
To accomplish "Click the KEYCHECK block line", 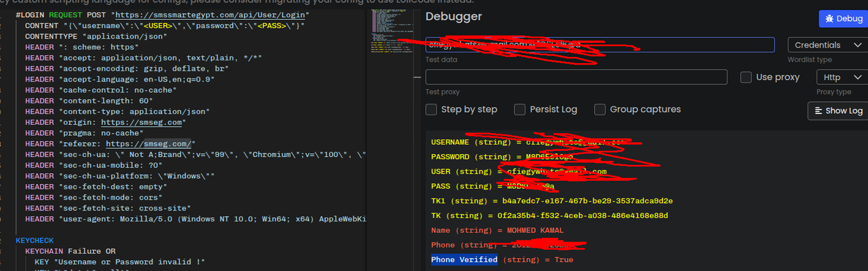I will pyautogui.click(x=34, y=240).
